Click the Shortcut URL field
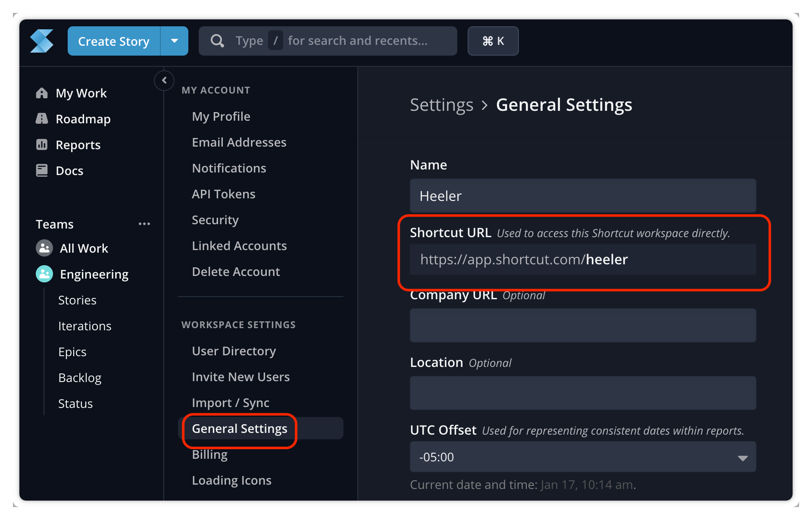 pos(583,259)
